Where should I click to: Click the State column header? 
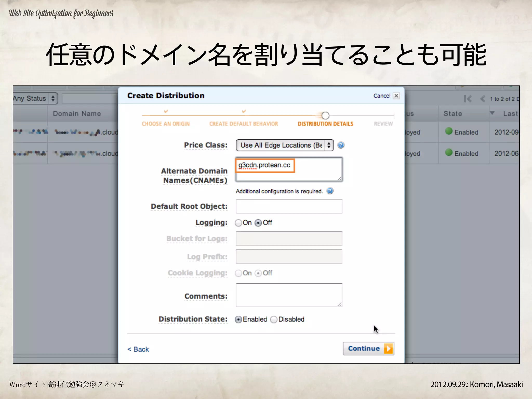[453, 114]
